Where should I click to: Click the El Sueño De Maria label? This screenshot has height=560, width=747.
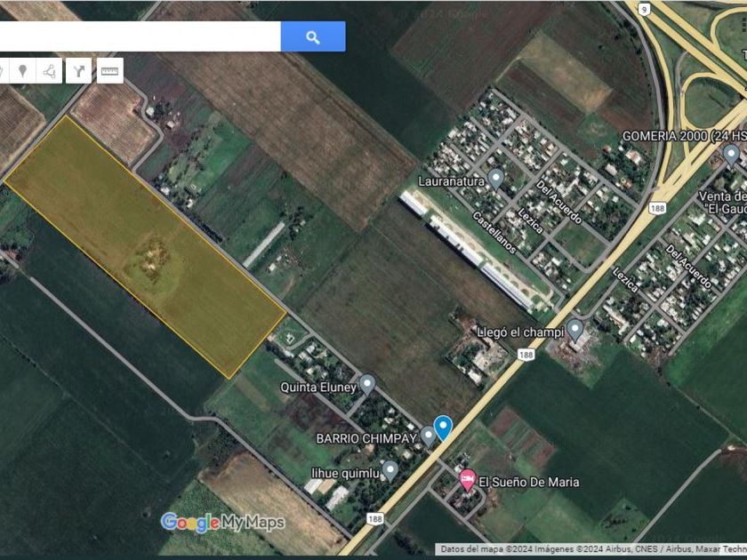coord(529,482)
